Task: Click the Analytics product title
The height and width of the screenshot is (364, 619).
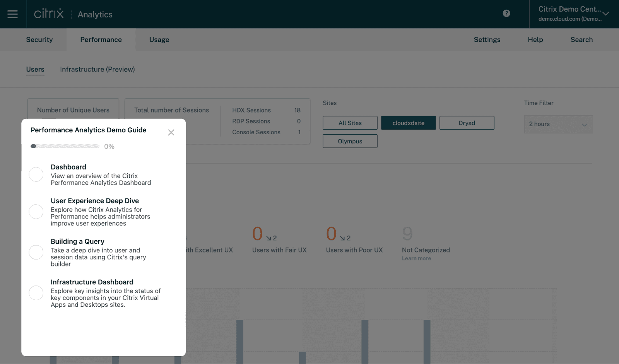Action: coord(95,14)
